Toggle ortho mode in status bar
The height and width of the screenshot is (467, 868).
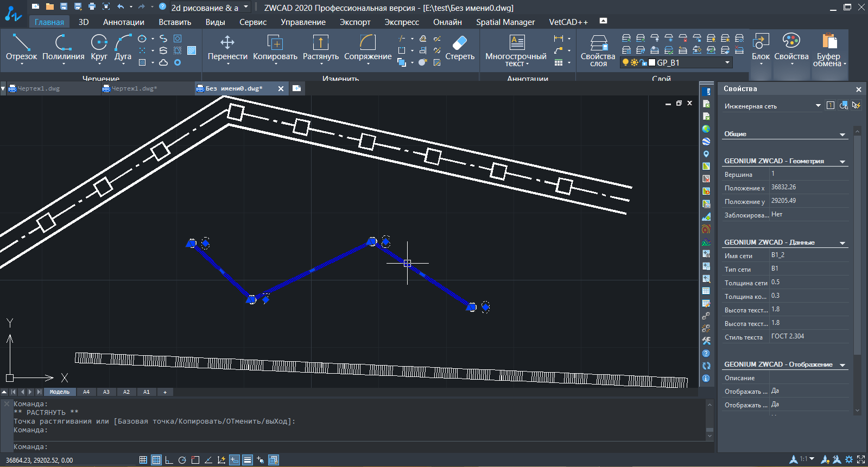pyautogui.click(x=169, y=460)
